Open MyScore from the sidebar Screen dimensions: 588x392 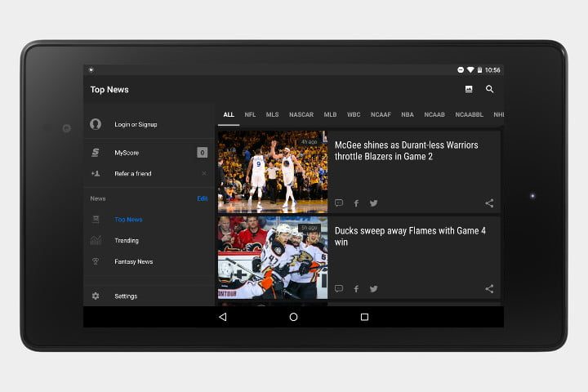click(x=126, y=153)
